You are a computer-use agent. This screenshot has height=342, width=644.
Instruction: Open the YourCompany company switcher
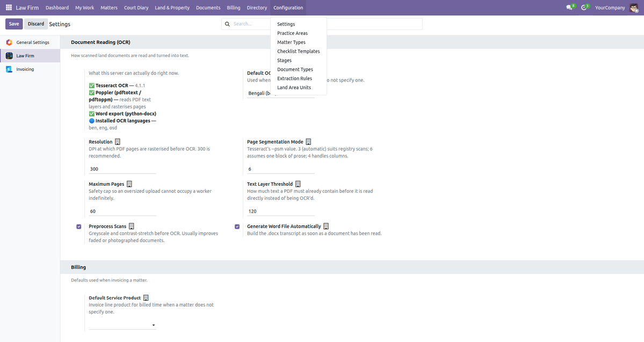coord(610,8)
